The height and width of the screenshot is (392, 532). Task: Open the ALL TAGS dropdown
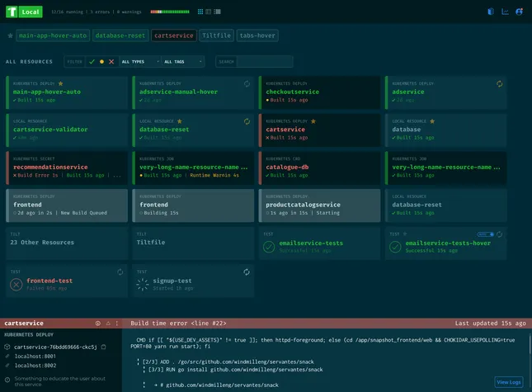click(x=183, y=62)
